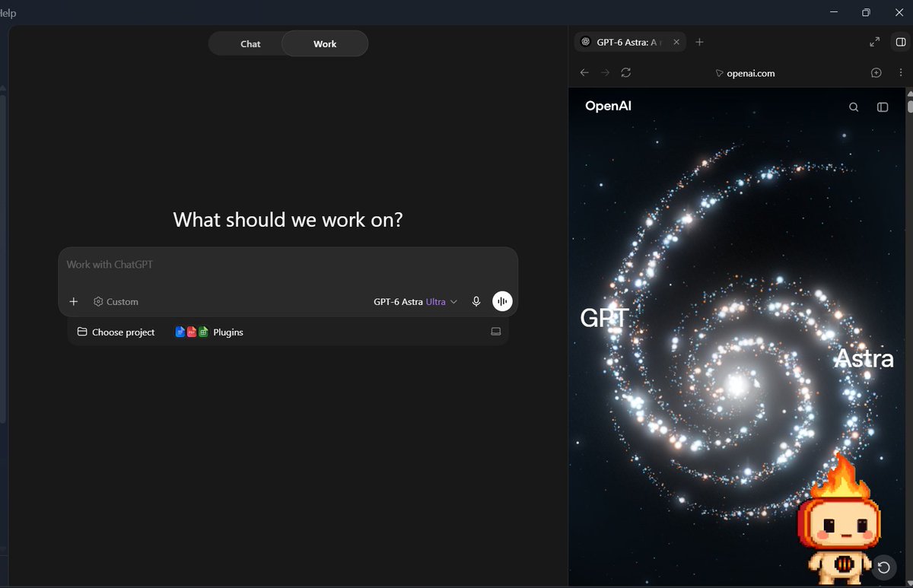
Task: Click the circular refresh button near mascot
Action: (884, 567)
